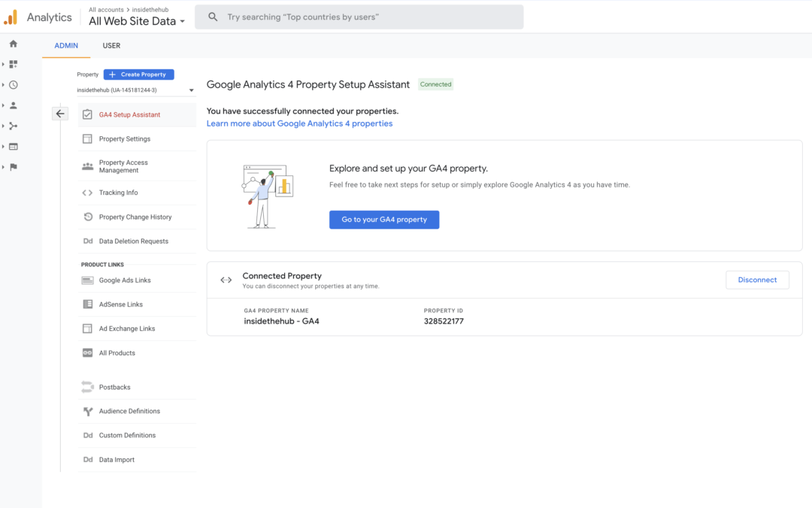Click the search magnifier icon

tap(213, 17)
